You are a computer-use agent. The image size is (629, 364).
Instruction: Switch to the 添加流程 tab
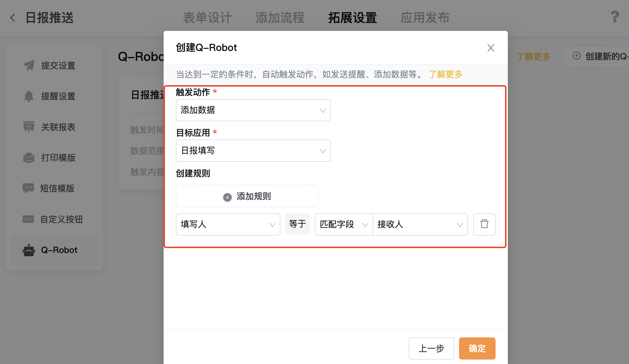click(280, 18)
